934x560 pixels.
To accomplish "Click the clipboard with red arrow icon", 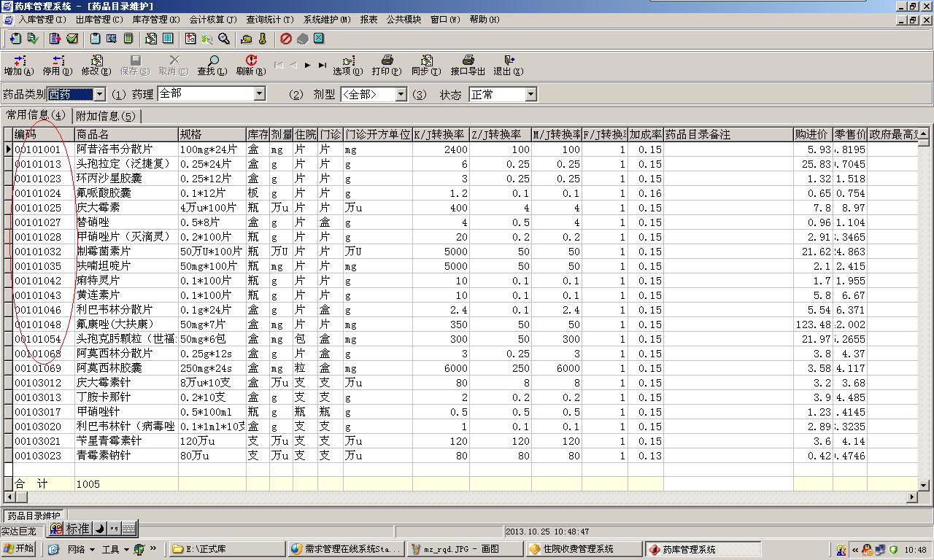I will tap(55, 39).
